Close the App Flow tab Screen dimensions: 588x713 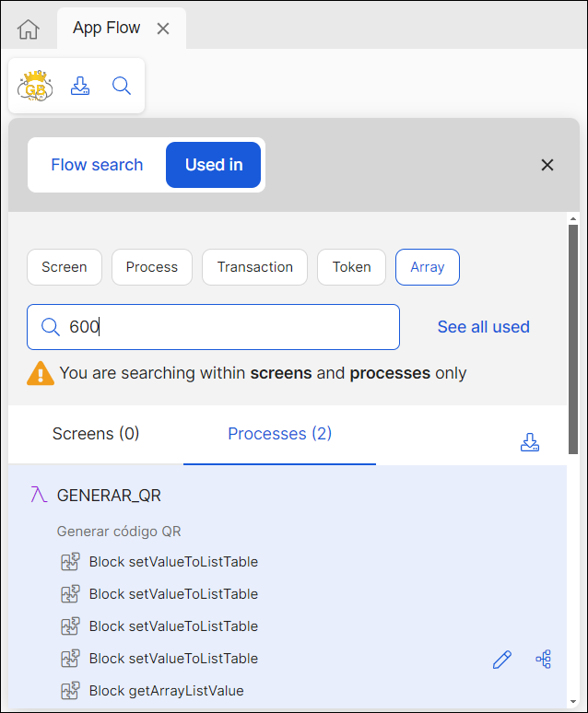pyautogui.click(x=163, y=29)
